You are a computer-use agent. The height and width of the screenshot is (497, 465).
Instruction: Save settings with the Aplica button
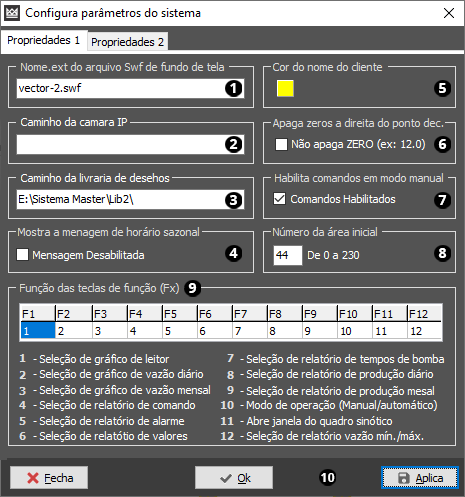click(420, 478)
